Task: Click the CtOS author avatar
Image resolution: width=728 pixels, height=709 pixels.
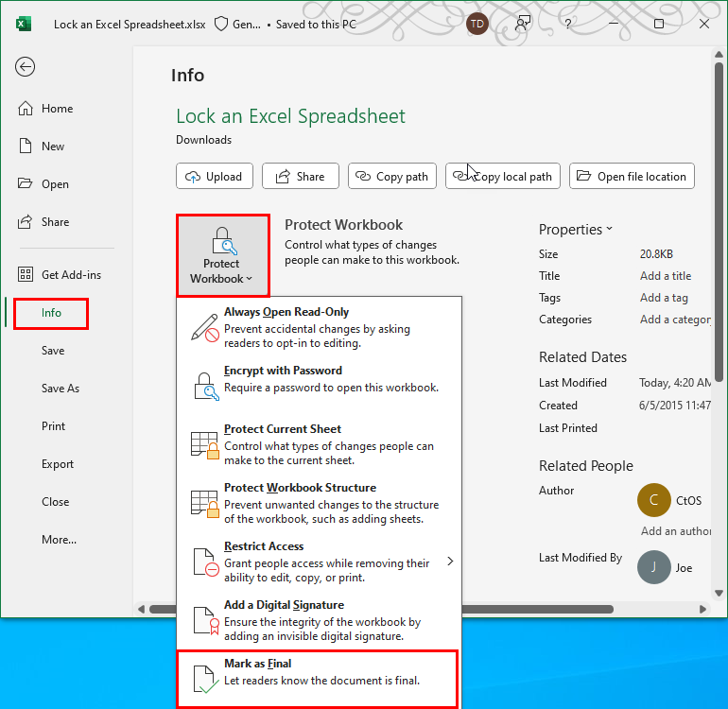Action: coord(653,500)
